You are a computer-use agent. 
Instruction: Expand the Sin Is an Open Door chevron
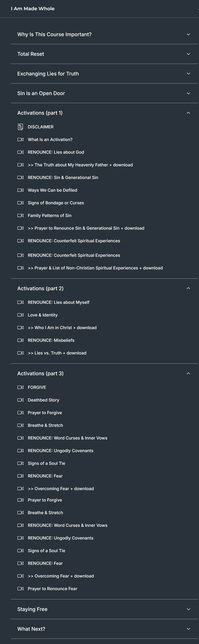pyautogui.click(x=188, y=93)
